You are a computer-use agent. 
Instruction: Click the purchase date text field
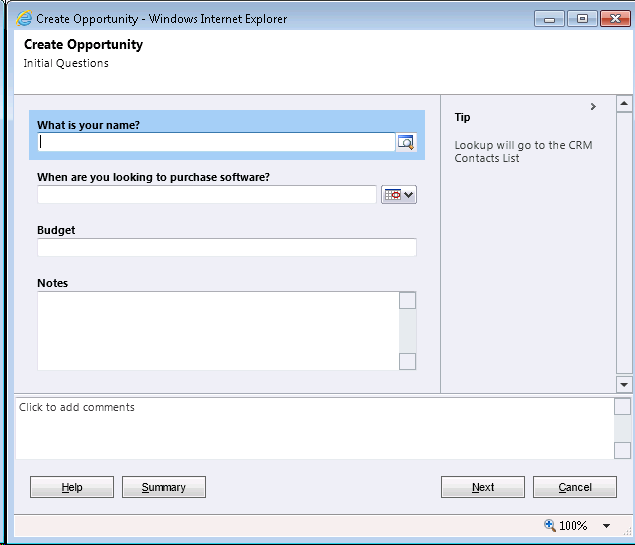click(x=207, y=195)
